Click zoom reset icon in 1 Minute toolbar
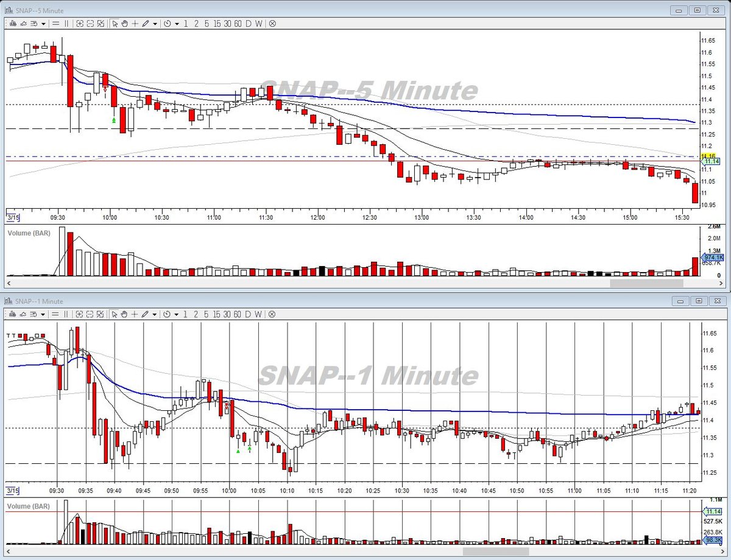Viewport: 731px width, 560px height. (x=101, y=314)
